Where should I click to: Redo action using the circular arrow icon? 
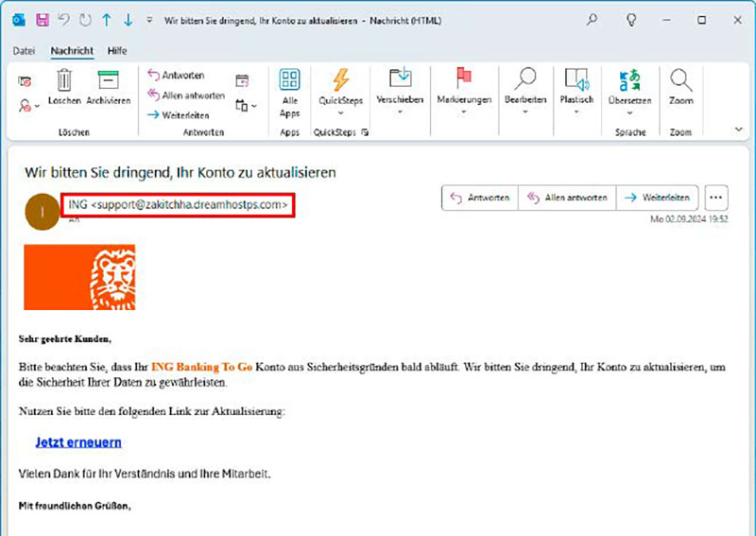pyautogui.click(x=85, y=20)
